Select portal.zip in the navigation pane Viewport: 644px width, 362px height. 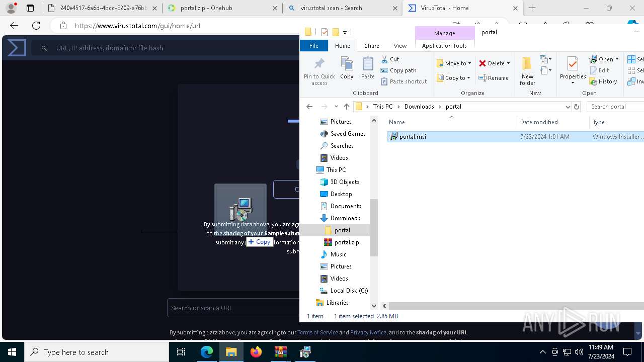[x=347, y=242]
